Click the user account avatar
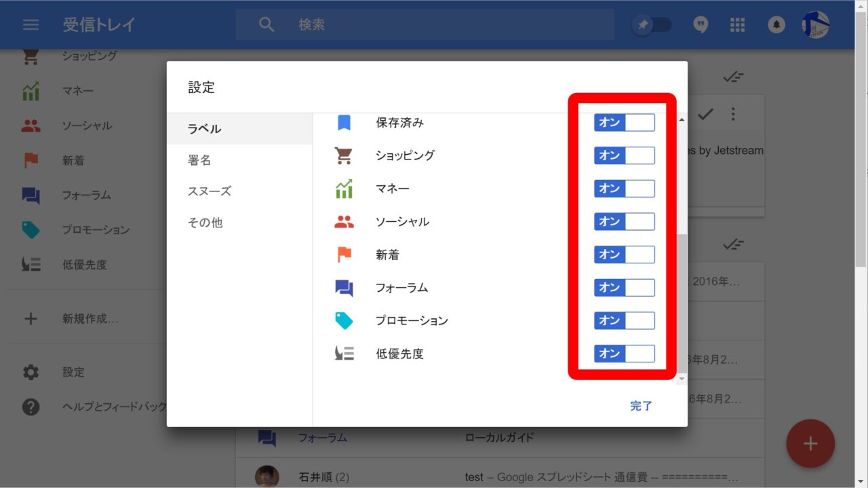Image resolution: width=868 pixels, height=488 pixels. click(x=815, y=25)
